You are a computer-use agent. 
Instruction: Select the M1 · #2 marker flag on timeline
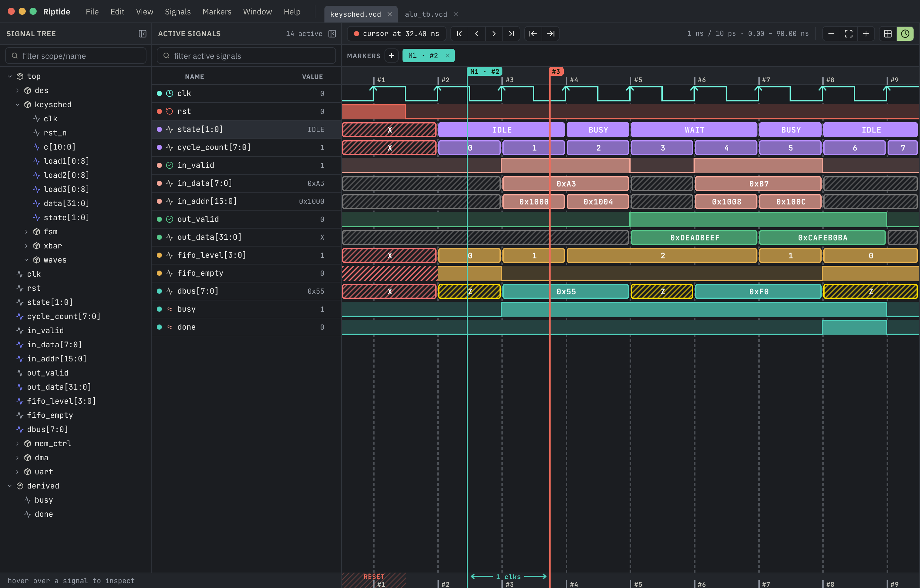484,71
